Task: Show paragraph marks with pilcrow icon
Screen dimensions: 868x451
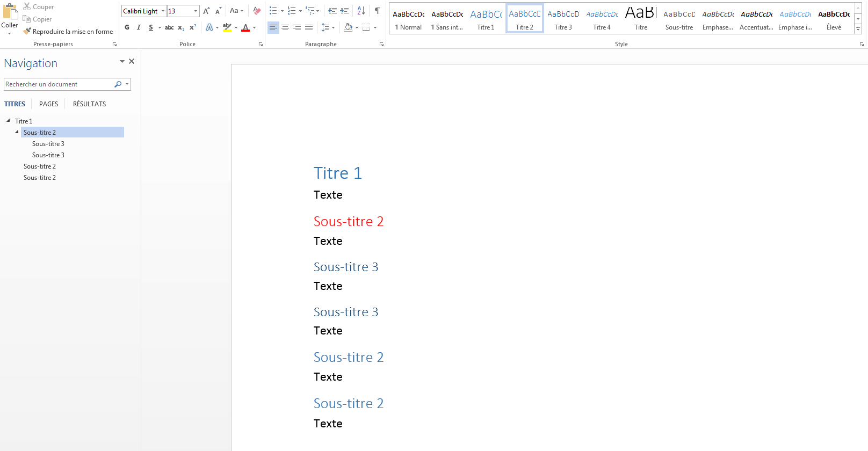Action: click(x=378, y=11)
